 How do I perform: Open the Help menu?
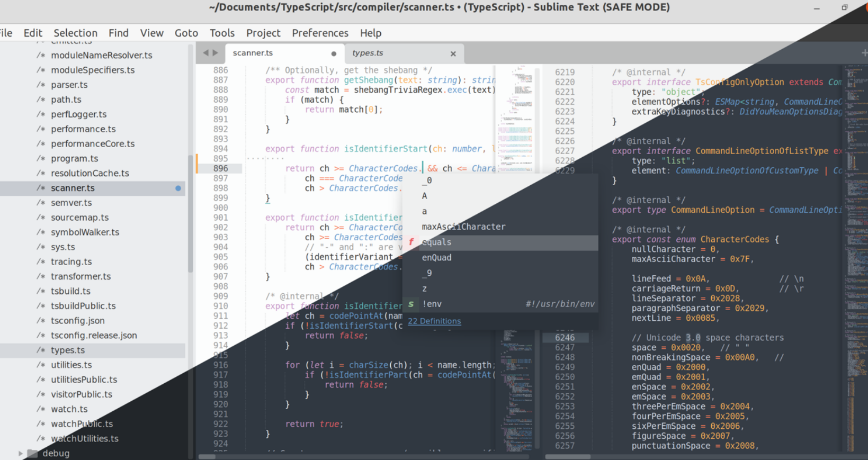coord(371,33)
